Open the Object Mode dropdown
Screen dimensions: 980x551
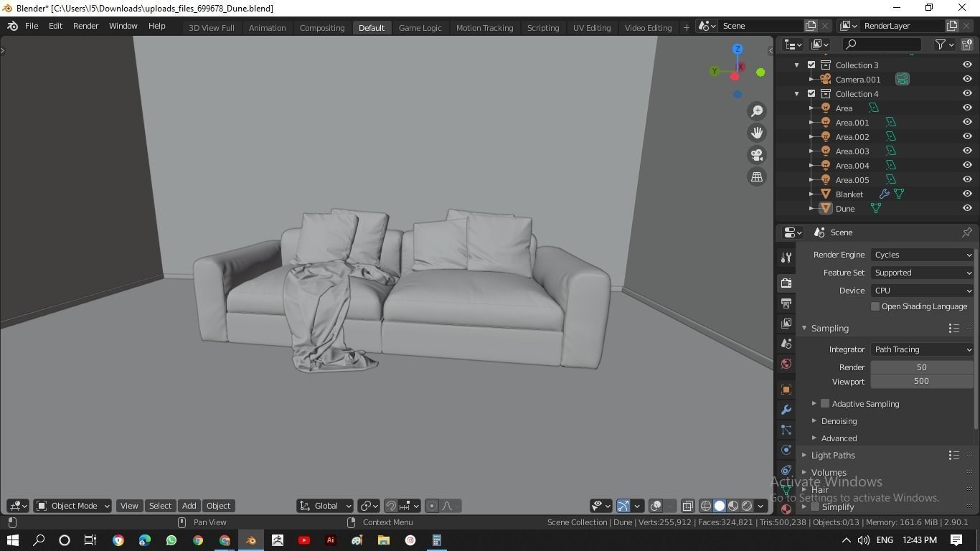73,506
